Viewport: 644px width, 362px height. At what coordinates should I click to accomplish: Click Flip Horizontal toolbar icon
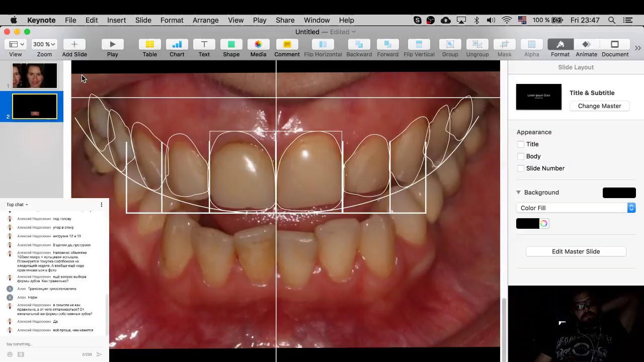point(323,44)
